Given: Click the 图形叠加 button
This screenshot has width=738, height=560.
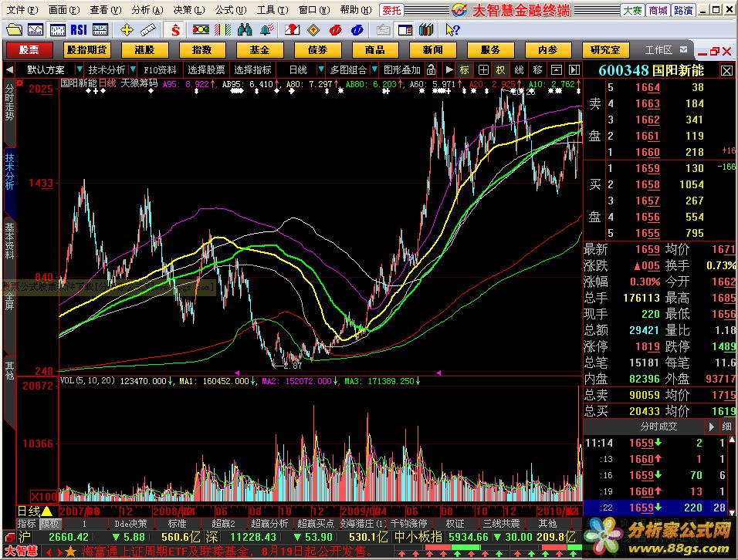Looking at the screenshot, I should click(x=402, y=70).
